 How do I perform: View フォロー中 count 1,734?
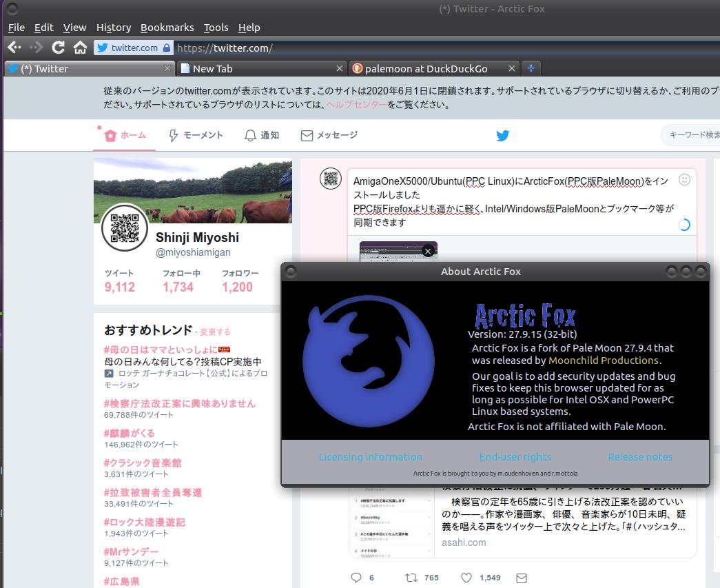(181, 281)
